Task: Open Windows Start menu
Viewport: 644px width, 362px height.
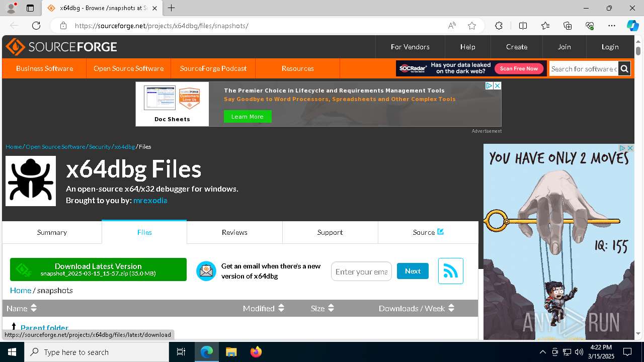Action: (x=12, y=352)
